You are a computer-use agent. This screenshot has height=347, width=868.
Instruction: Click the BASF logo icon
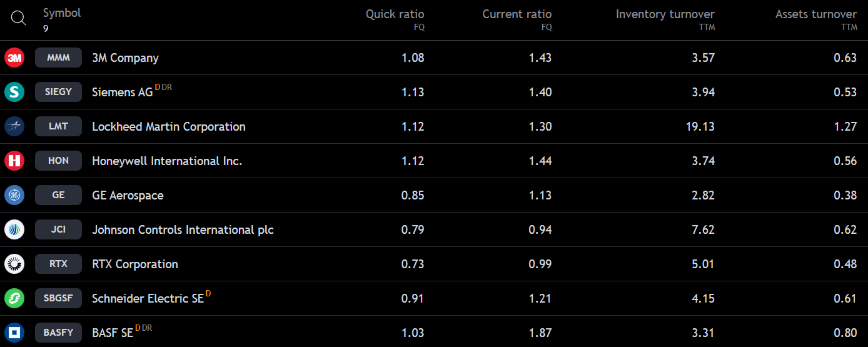click(14, 333)
